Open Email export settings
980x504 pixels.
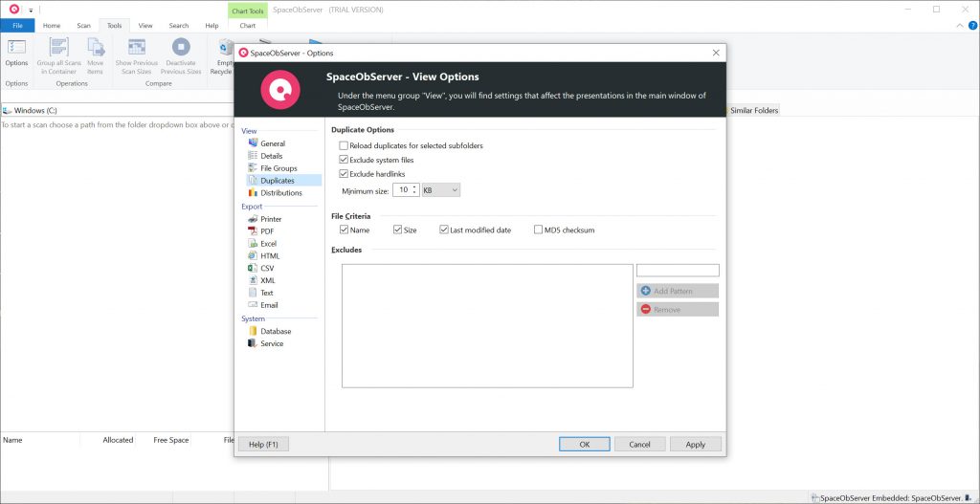[269, 305]
